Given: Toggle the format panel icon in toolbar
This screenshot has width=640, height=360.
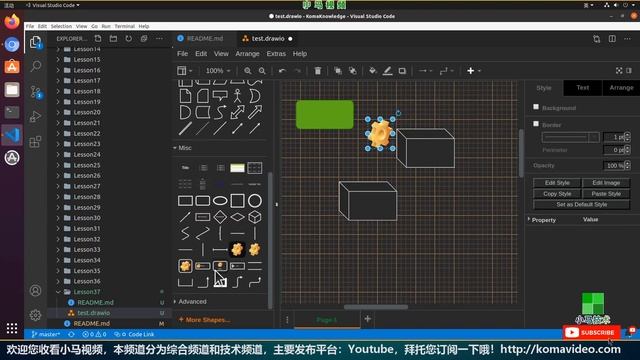Looking at the screenshot, I should point(629,71).
